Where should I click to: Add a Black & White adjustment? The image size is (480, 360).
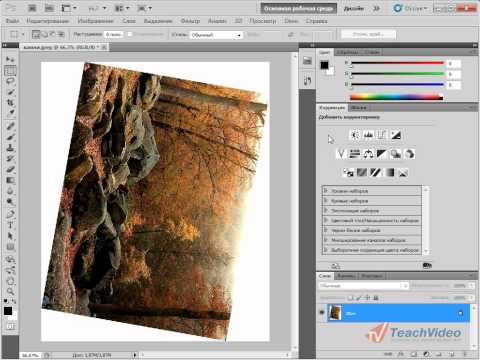(382, 154)
